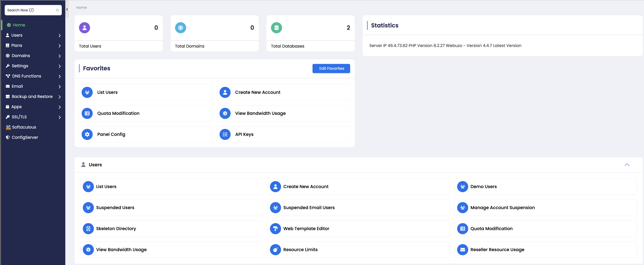Collapse the sidebar using the arrow toggle
This screenshot has height=265, width=644.
(67, 9)
